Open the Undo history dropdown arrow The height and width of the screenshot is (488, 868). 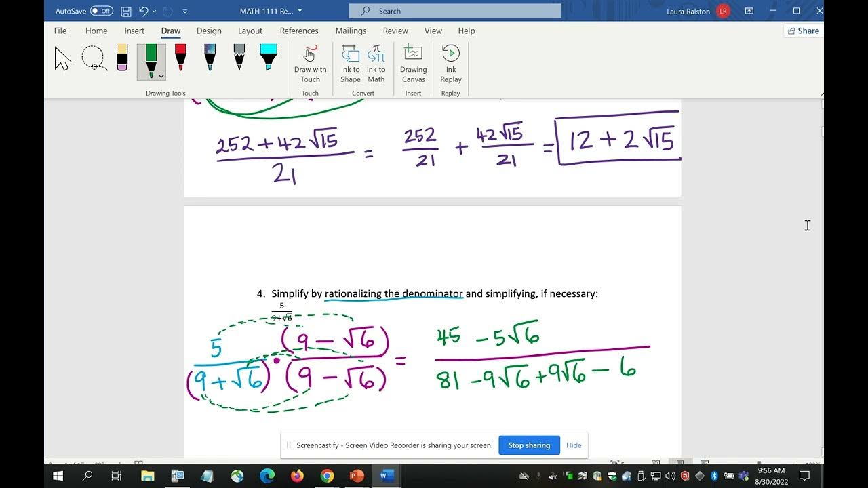[x=155, y=11]
